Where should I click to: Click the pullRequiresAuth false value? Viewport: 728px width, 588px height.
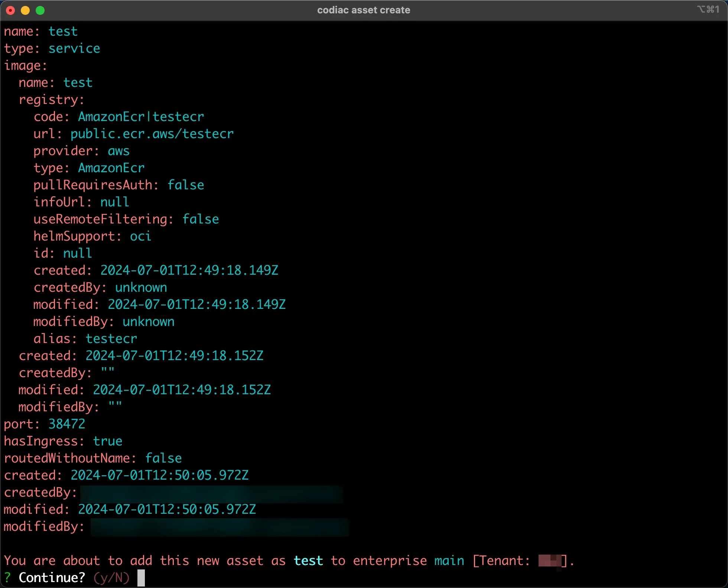(x=185, y=185)
